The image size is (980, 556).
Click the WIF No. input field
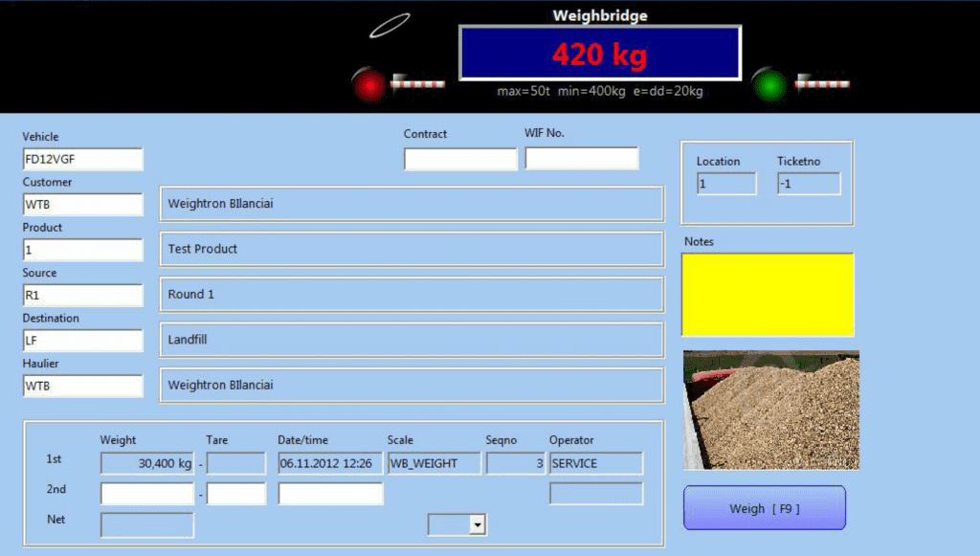pyautogui.click(x=581, y=159)
